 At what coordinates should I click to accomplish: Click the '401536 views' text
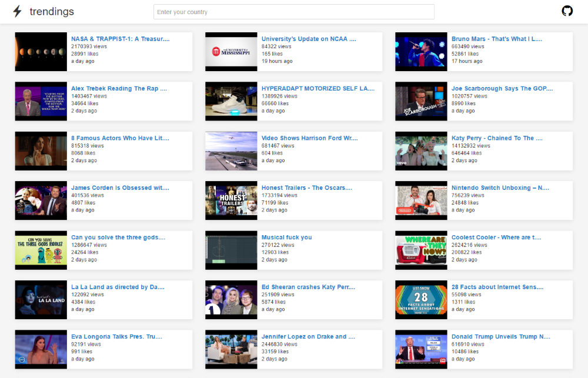click(88, 195)
